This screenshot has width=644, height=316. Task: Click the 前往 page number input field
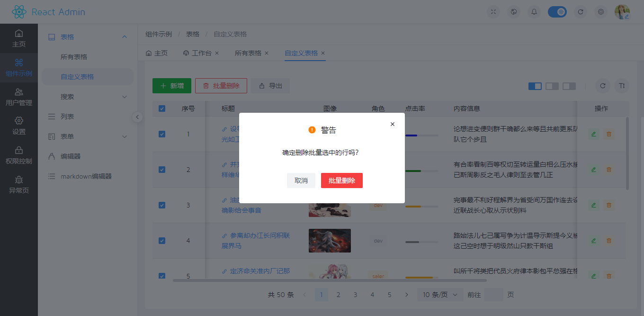coord(494,295)
